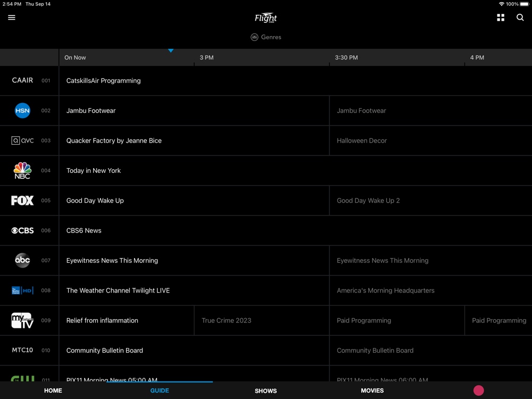Viewport: 532px width, 399px height.
Task: Check the Wi-Fi status icon
Action: click(x=501, y=4)
